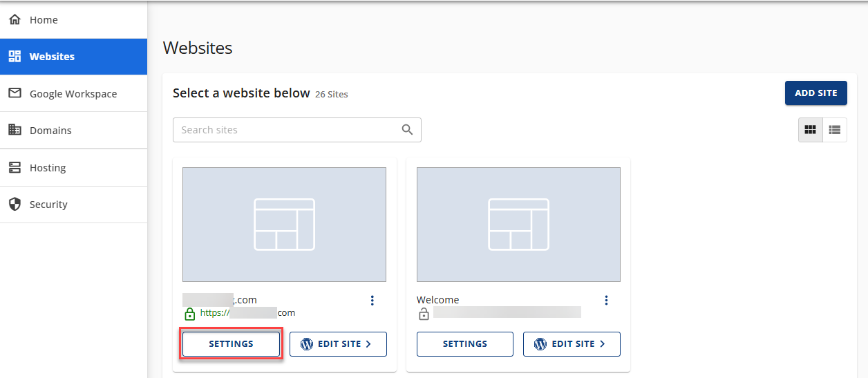
Task: Click the Google Workspace envelope icon
Action: coord(15,93)
